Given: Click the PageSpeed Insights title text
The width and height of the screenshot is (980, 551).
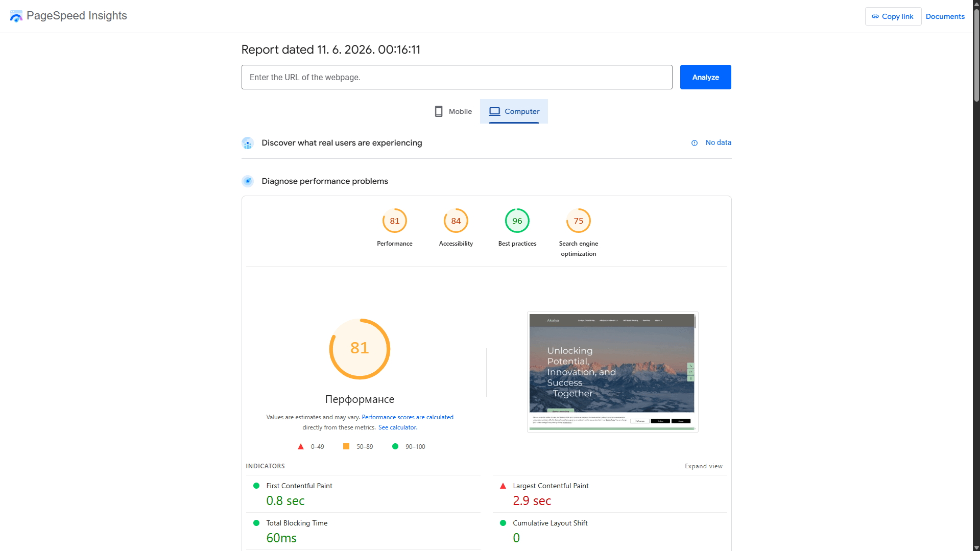Looking at the screenshot, I should (x=77, y=16).
